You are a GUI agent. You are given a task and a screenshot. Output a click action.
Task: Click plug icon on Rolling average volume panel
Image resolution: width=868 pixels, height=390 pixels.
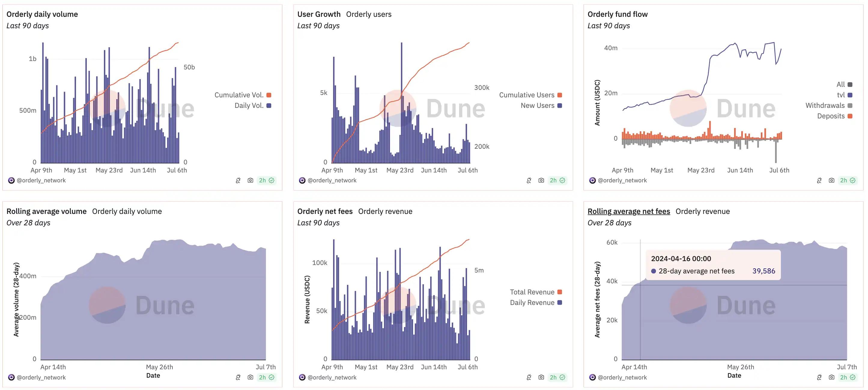coord(238,377)
